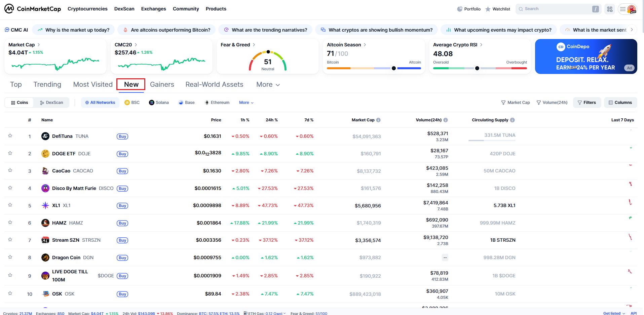Star HAMZ for watchlist
Viewport: 644px width, 315px height.
pyautogui.click(x=10, y=223)
